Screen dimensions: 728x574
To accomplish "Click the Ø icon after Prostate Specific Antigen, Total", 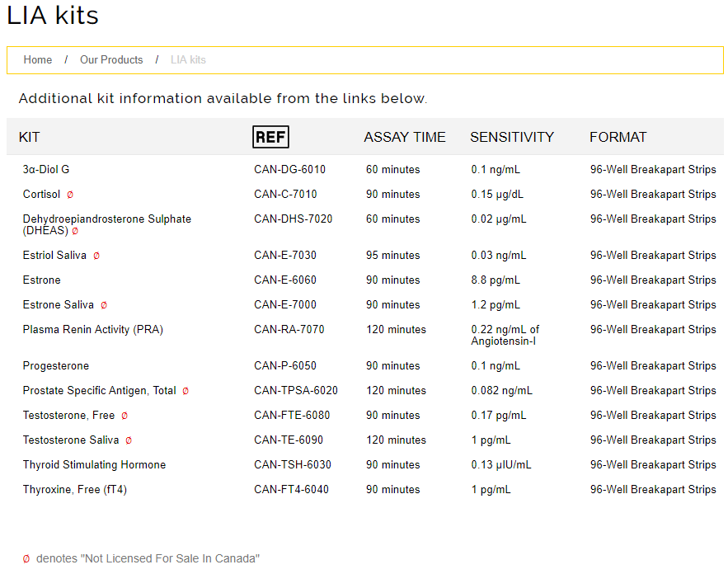I will coord(186,391).
